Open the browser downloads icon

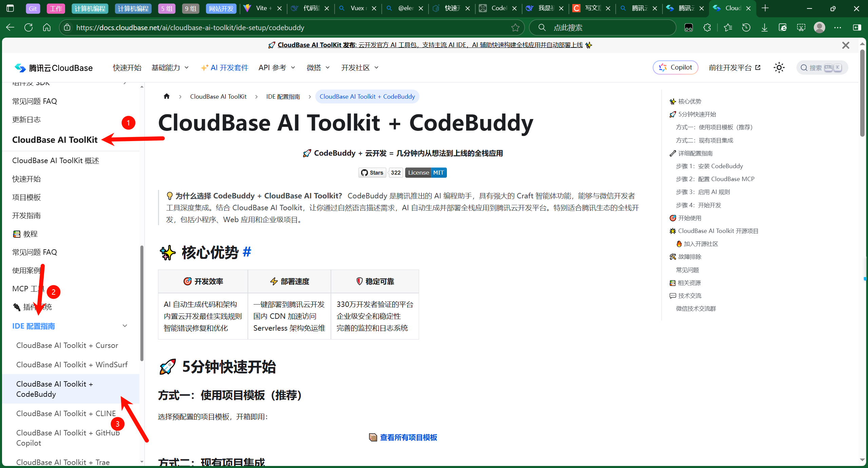[764, 27]
